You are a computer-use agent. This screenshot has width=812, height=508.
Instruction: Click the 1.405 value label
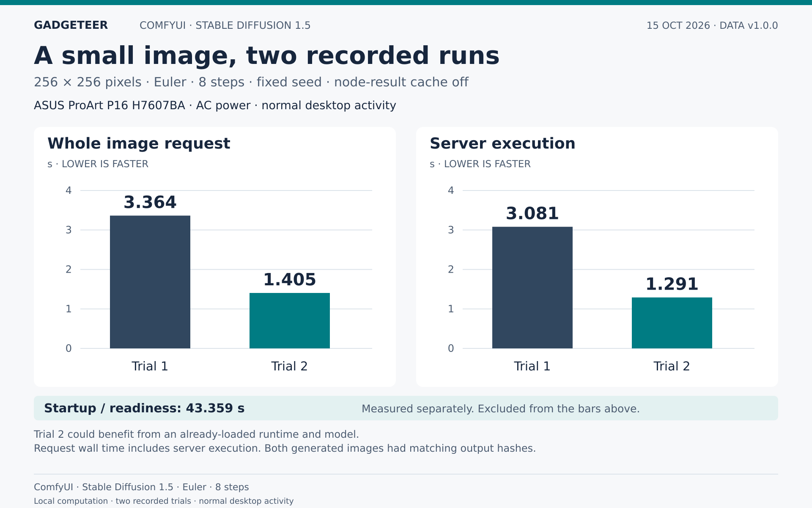(290, 280)
